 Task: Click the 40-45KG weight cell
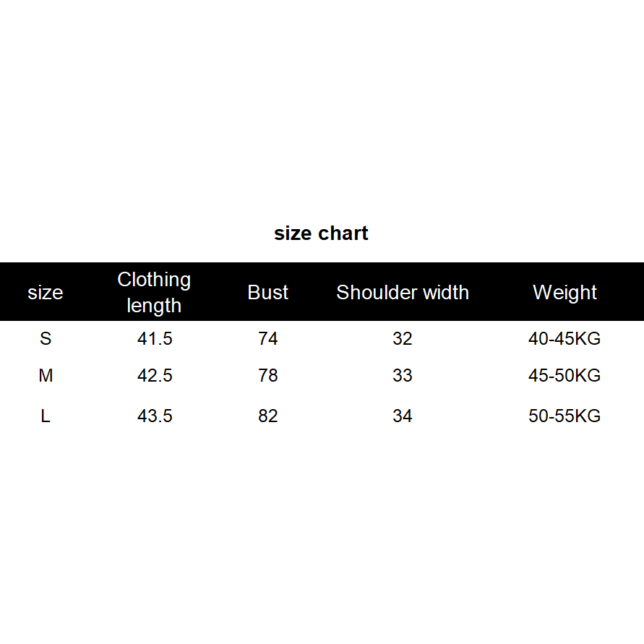[564, 338]
